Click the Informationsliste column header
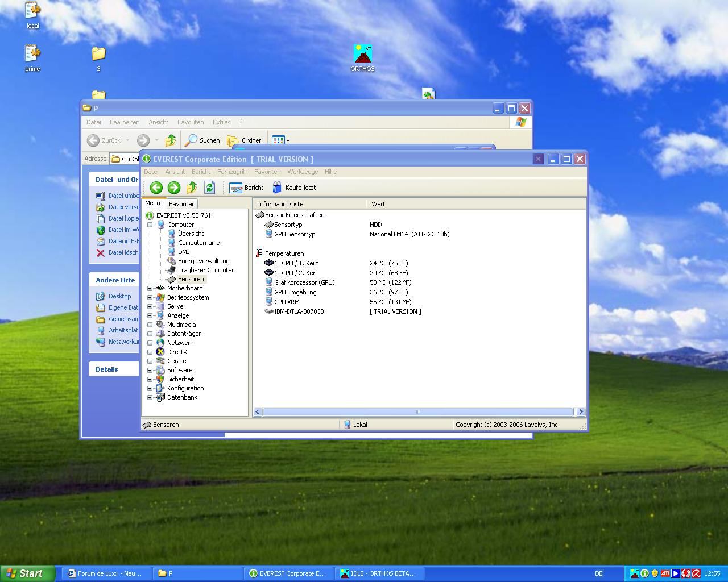728x582 pixels. point(309,204)
